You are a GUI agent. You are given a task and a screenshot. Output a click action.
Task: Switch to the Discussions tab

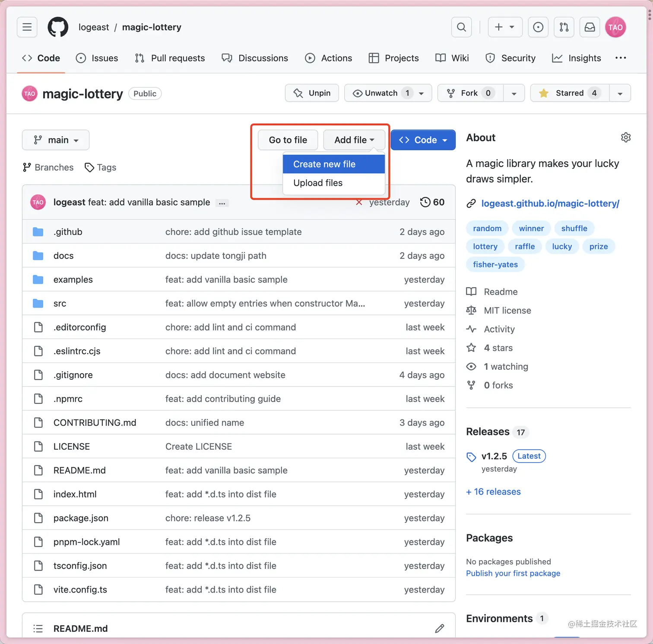(255, 58)
